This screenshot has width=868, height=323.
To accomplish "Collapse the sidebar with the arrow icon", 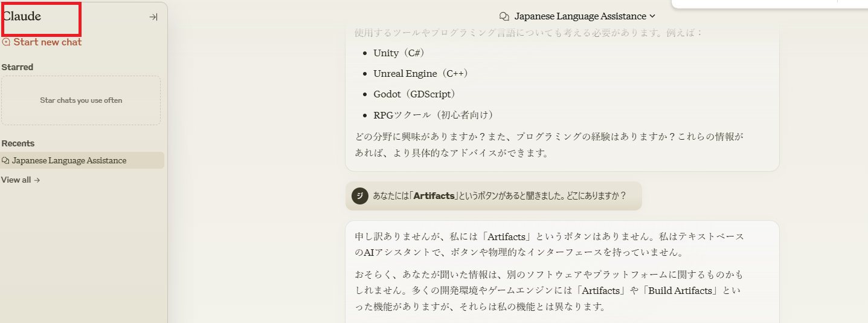I will click(x=153, y=17).
